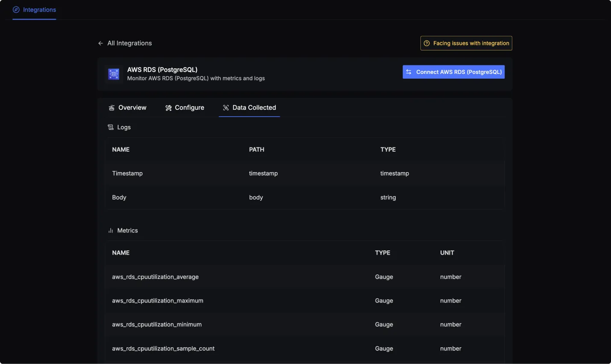Go back to All Integrations
This screenshot has height=364, width=611.
point(129,43)
